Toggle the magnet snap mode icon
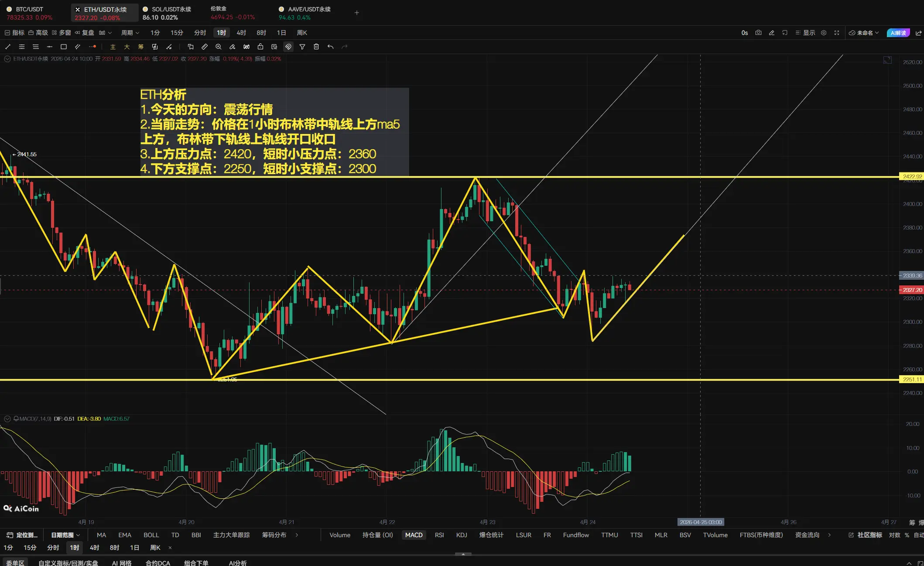 click(x=288, y=47)
